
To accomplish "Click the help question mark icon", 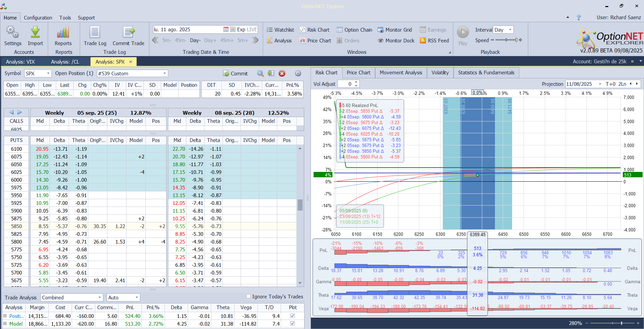I will click(x=579, y=17).
